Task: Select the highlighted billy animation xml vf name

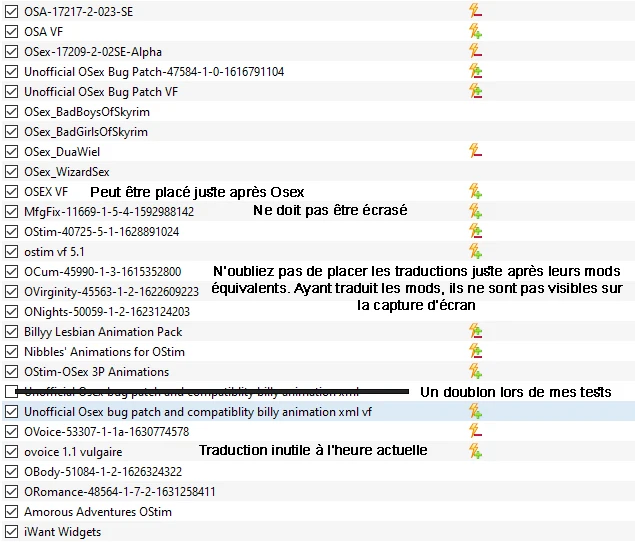Action: click(x=198, y=412)
